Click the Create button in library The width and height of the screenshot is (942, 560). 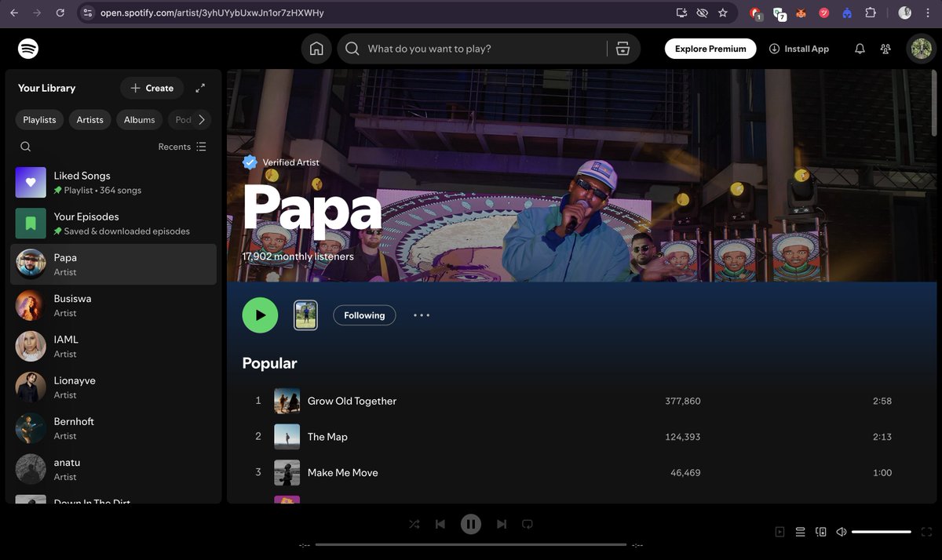(x=152, y=88)
